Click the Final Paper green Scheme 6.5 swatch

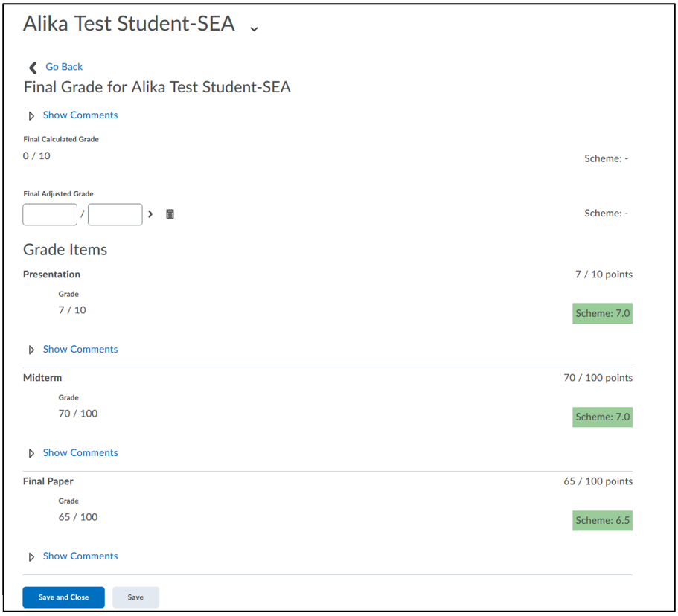(602, 521)
